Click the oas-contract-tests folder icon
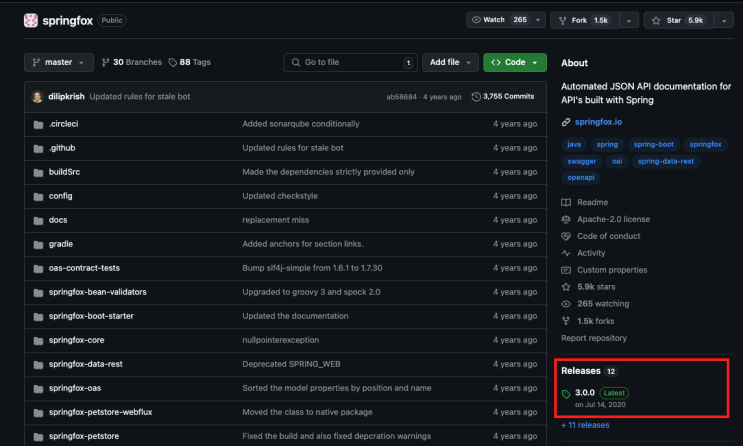 (38, 269)
